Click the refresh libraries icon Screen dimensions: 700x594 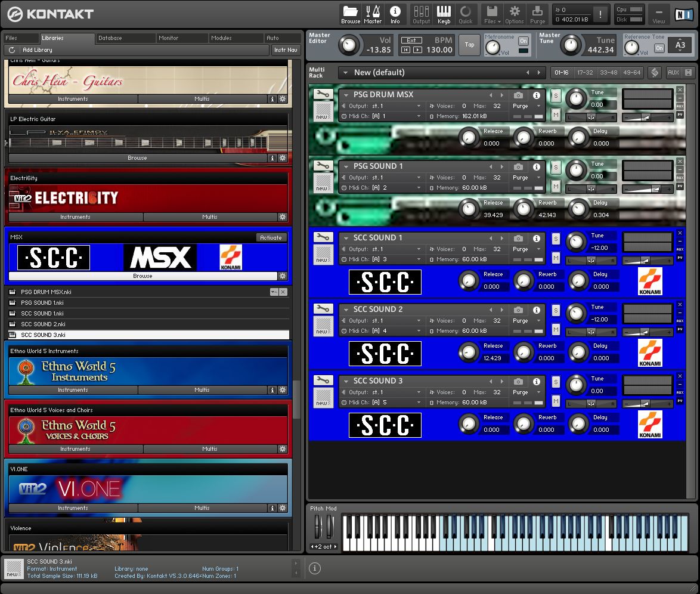12,50
